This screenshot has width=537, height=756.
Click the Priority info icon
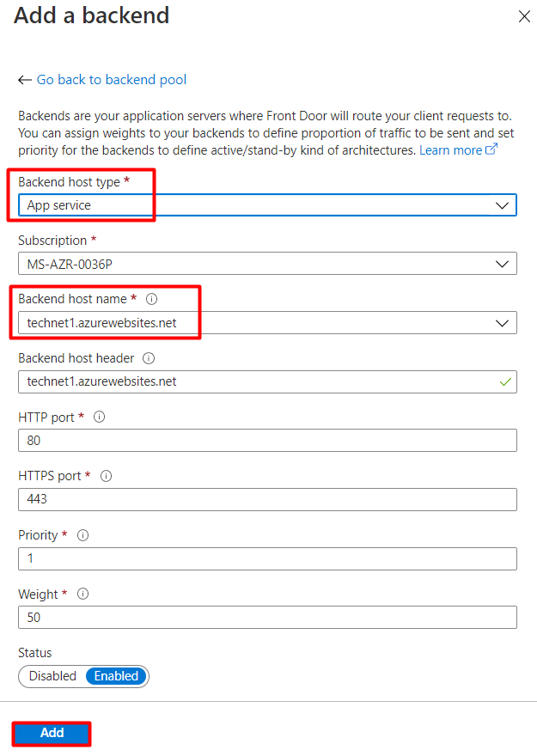(82, 535)
